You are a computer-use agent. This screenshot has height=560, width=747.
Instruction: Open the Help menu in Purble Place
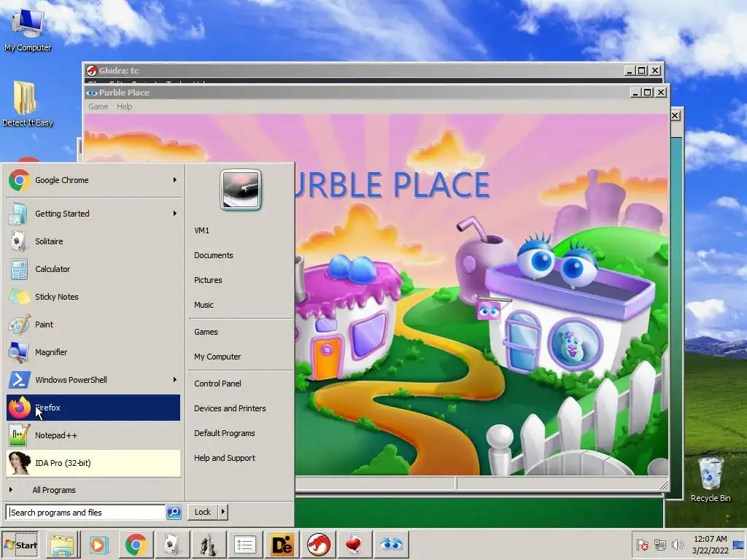tap(124, 106)
